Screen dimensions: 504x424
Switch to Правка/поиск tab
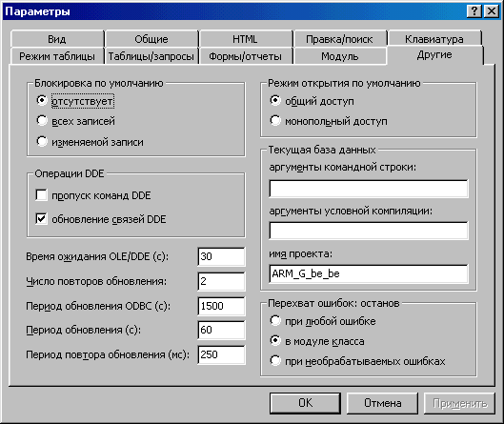click(x=340, y=39)
